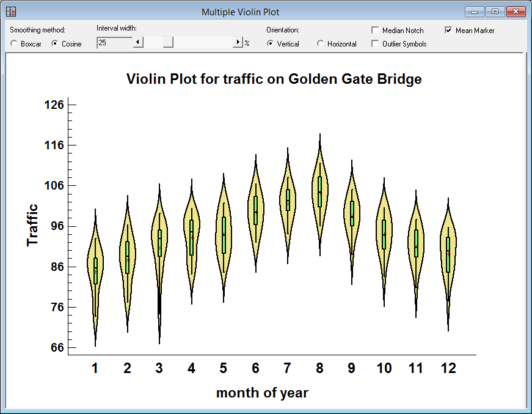Click the percentage scrollbar thumb
This screenshot has width=532, height=414.
tap(167, 42)
